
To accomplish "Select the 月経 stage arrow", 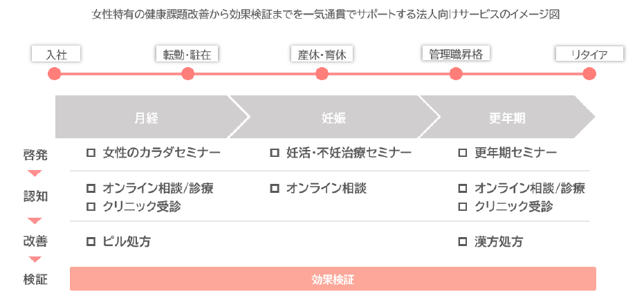I will click(x=147, y=118).
